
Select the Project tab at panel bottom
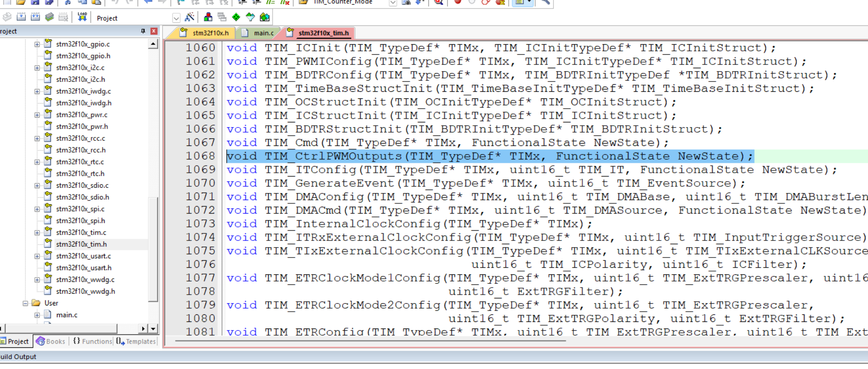(x=15, y=341)
